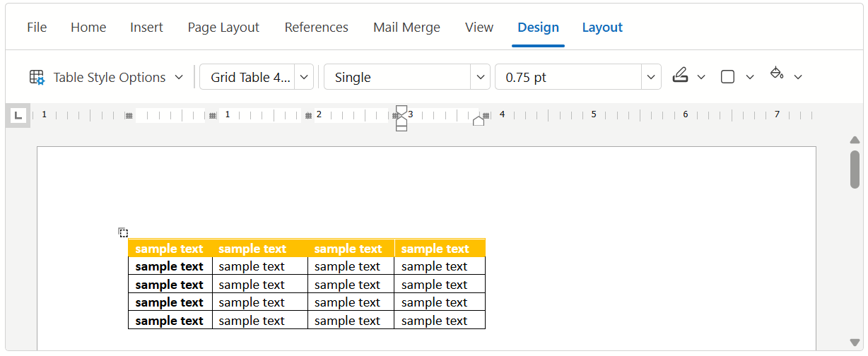This screenshot has height=356, width=868.
Task: Open the File tab
Action: point(37,28)
